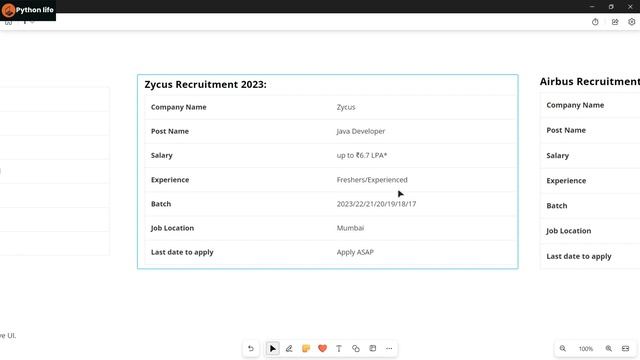
Task: Open more tools ellipsis menu
Action: [389, 349]
